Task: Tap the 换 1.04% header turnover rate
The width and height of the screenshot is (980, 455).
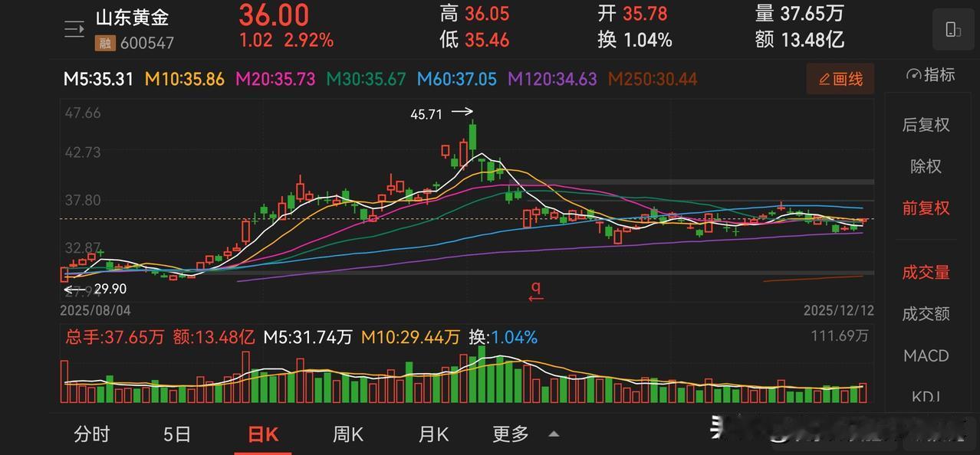Action: tap(635, 40)
